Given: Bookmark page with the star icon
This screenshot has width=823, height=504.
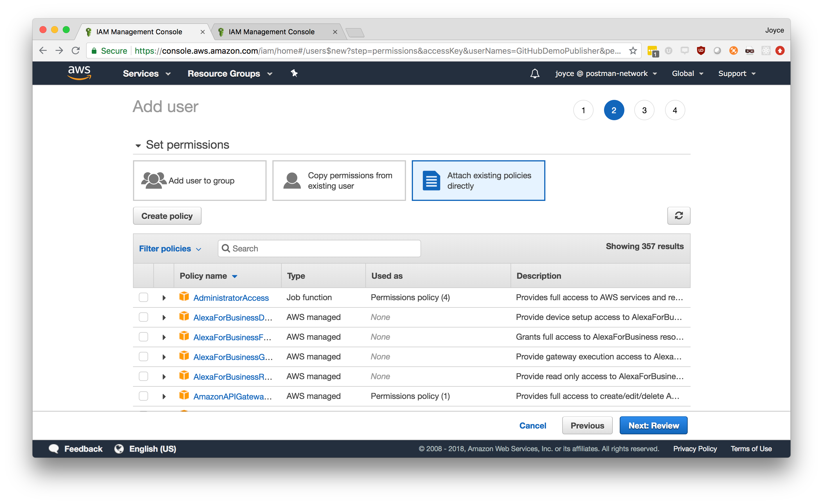Looking at the screenshot, I should (x=632, y=51).
